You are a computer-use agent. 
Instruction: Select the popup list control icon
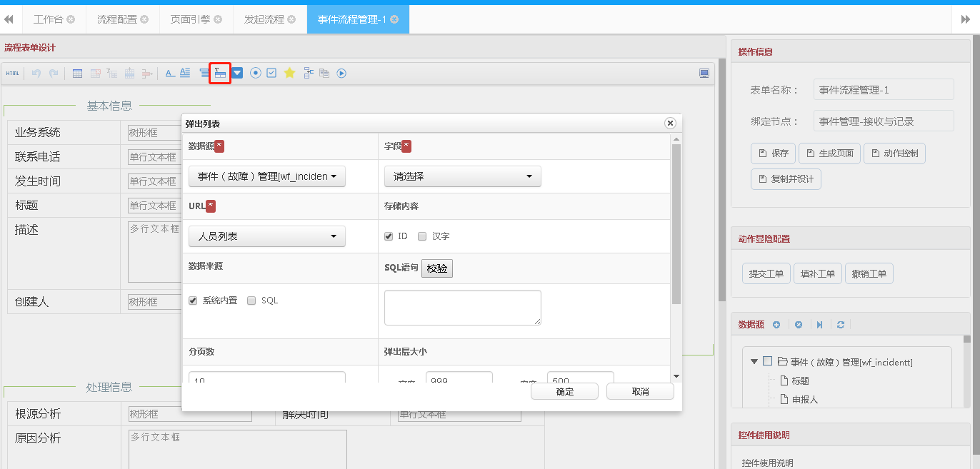[x=219, y=73]
